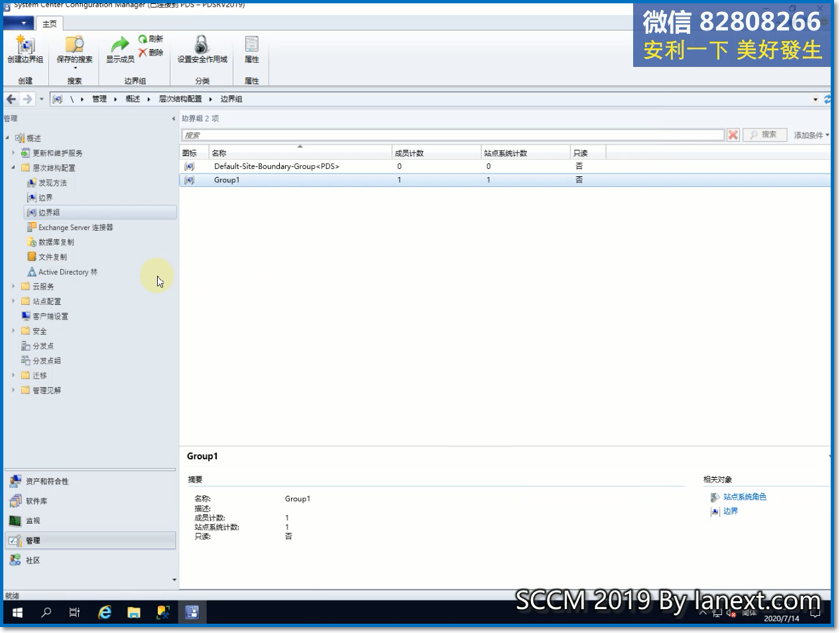
Task: Sort by the Name column header
Action: [300, 152]
